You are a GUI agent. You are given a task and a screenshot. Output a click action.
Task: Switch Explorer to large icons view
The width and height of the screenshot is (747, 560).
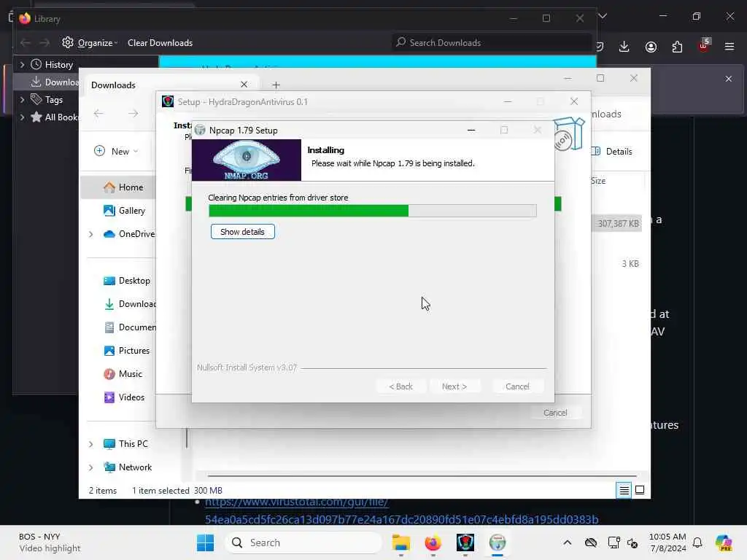(x=640, y=490)
